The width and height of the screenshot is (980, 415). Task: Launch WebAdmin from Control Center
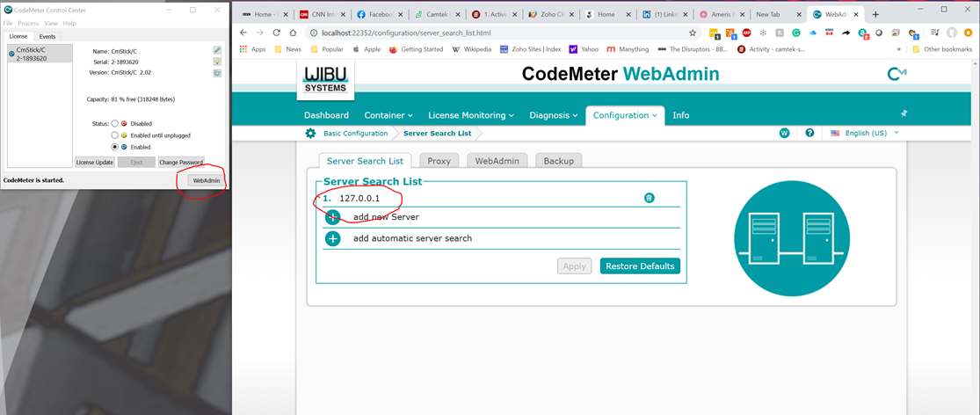click(x=207, y=180)
